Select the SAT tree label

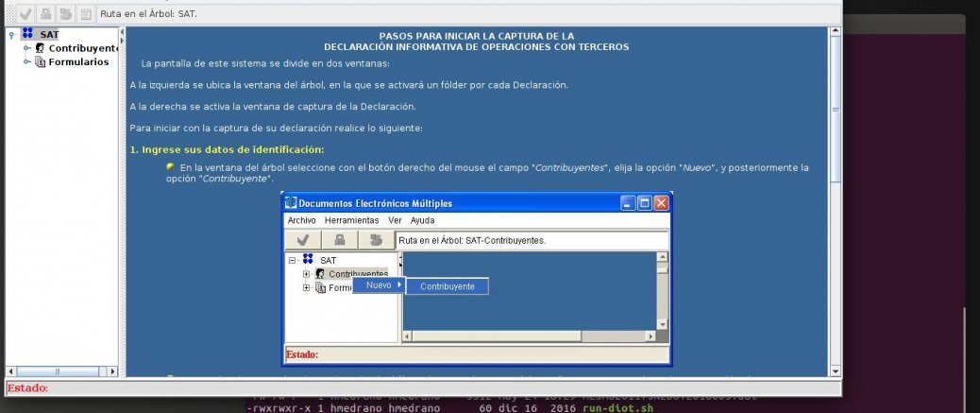point(49,34)
